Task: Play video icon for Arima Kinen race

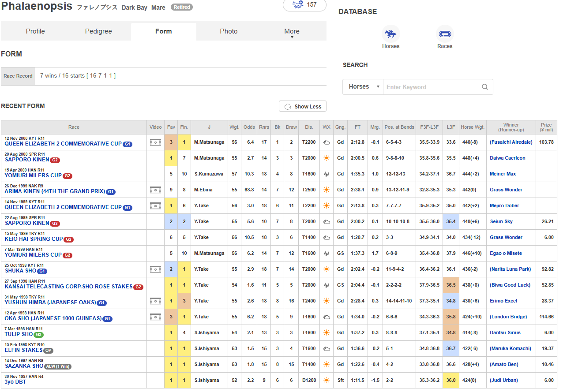Action: [155, 190]
